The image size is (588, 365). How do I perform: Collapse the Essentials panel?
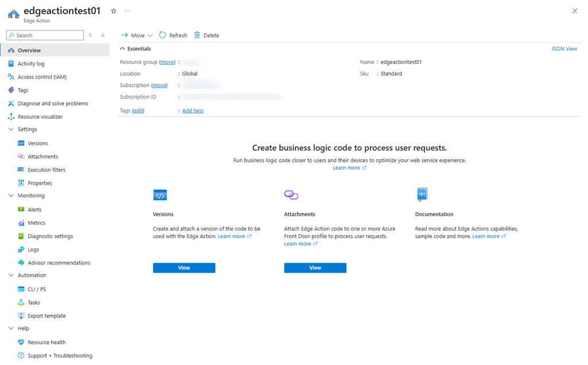pyautogui.click(x=122, y=49)
